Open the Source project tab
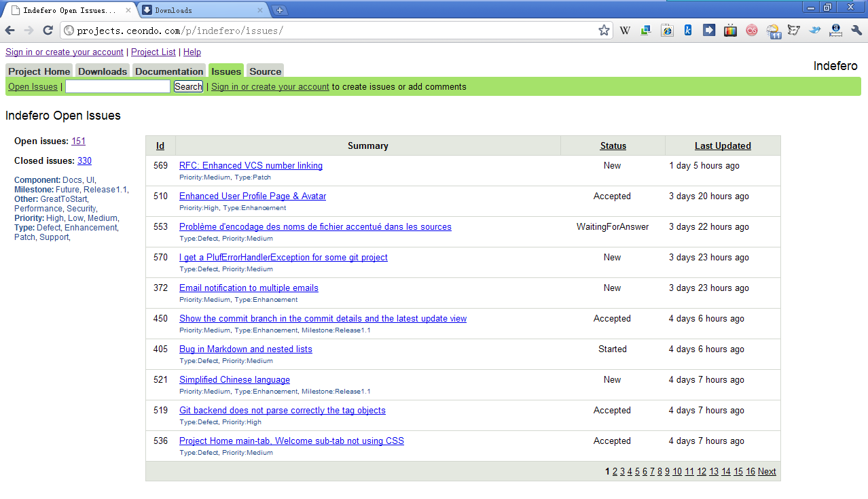Screen dimensions: 868x499 265,71
